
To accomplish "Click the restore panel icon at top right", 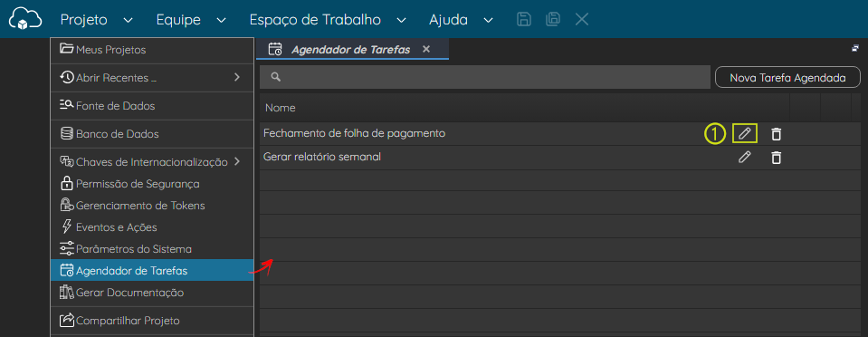I will [855, 48].
